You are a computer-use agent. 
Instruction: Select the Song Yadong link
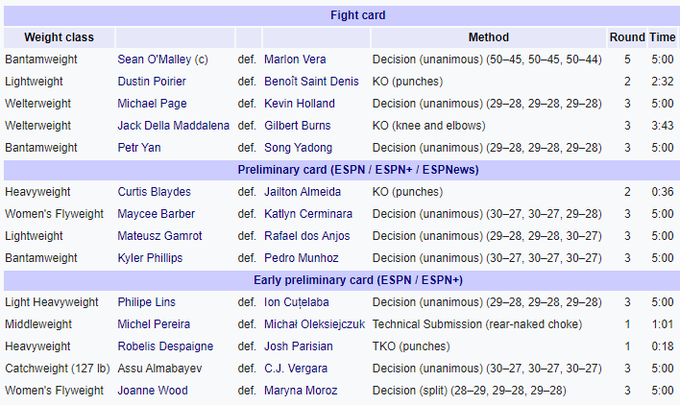tap(298, 147)
